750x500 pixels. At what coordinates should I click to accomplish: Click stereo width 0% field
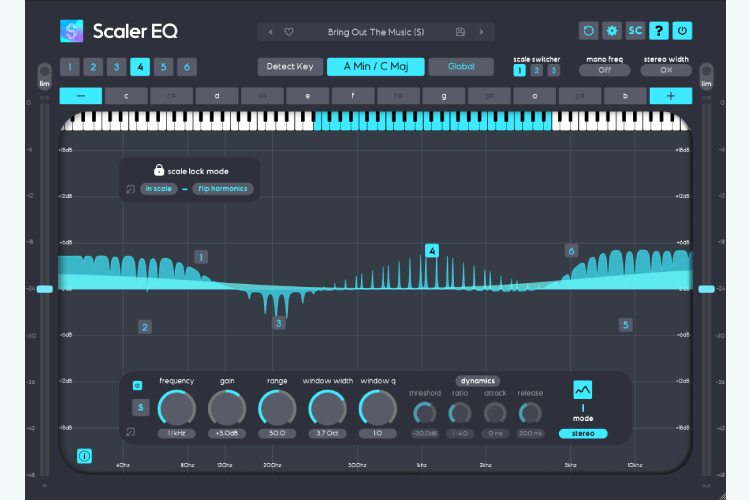(666, 70)
